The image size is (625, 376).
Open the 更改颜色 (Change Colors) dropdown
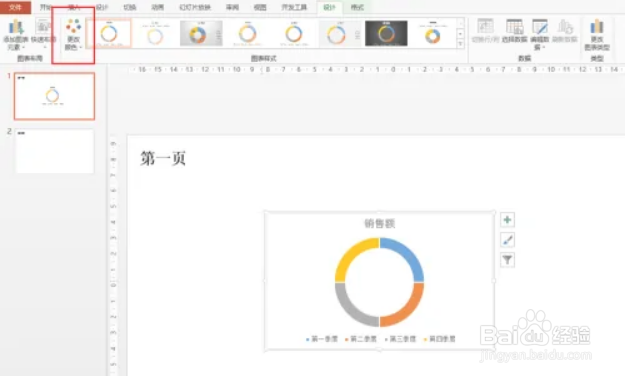coord(73,35)
